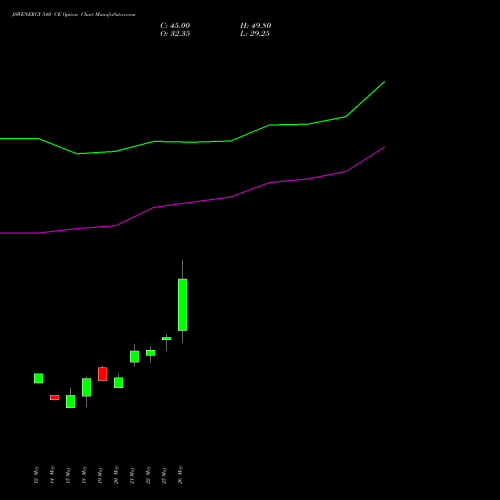Click the purple lower indicator line
Viewport: 500px width, 500px height.
[x=192, y=202]
